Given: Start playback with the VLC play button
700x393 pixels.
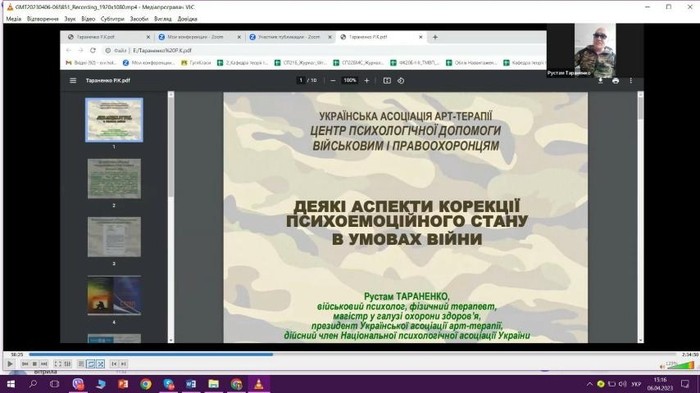Looking at the screenshot, I should pos(10,364).
